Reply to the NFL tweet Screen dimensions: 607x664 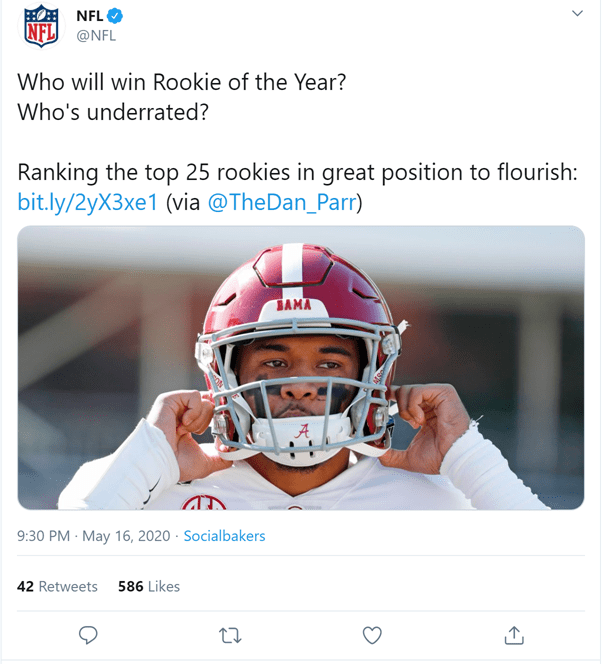tap(88, 635)
